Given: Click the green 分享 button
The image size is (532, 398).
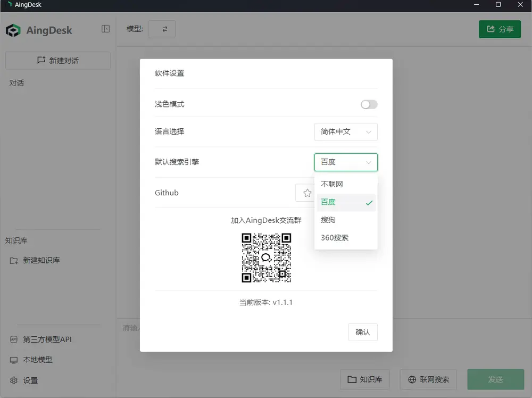Looking at the screenshot, I should [x=500, y=29].
